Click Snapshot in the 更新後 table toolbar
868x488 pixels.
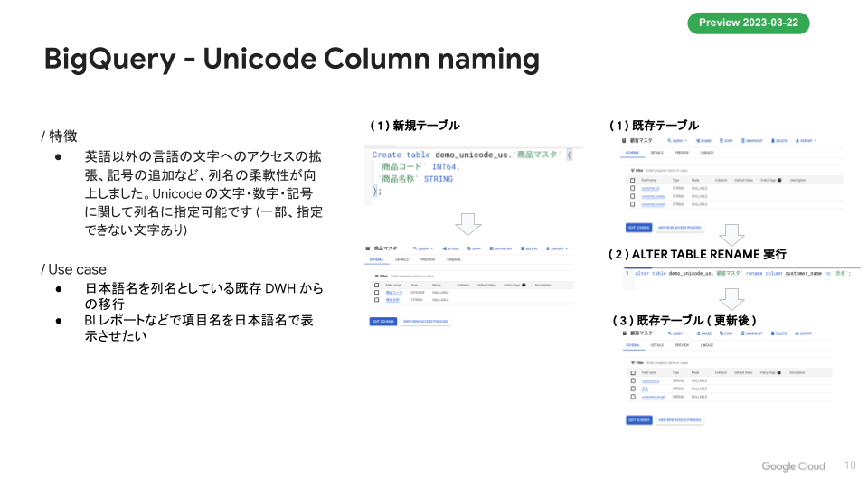[751, 333]
